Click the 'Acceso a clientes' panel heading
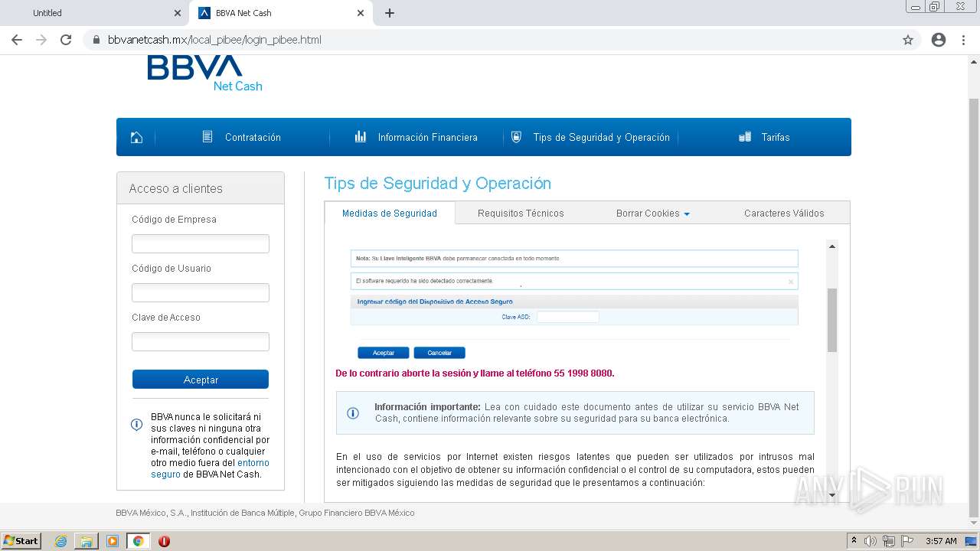Viewport: 980px width, 551px height. point(176,188)
